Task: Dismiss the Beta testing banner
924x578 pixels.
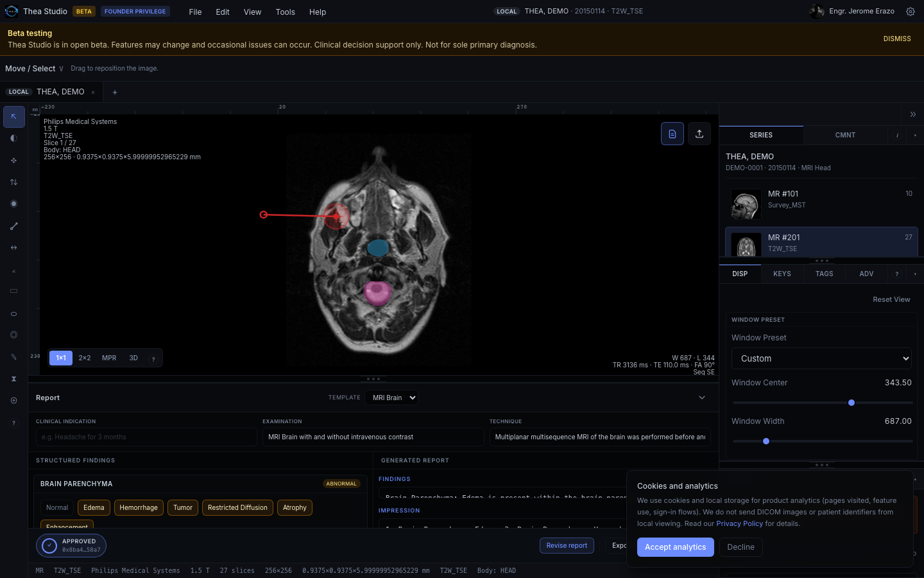Action: (897, 39)
